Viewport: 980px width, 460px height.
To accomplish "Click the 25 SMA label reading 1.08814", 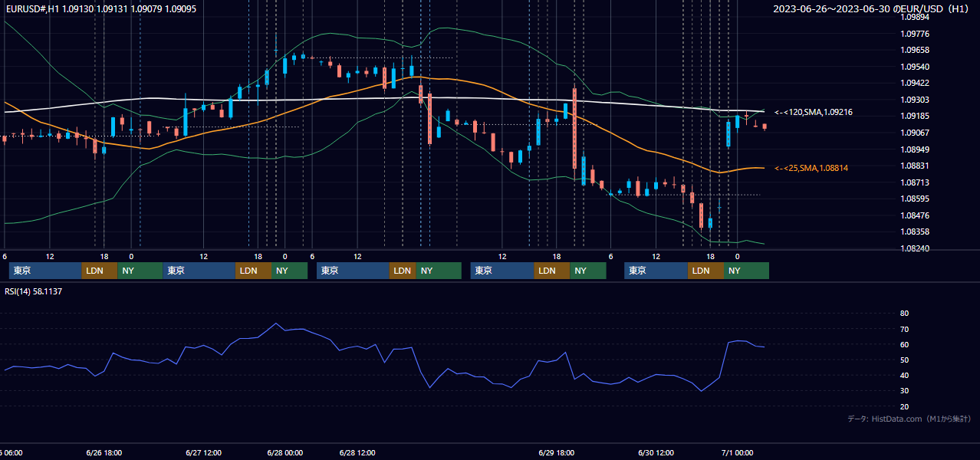I will 811,168.
